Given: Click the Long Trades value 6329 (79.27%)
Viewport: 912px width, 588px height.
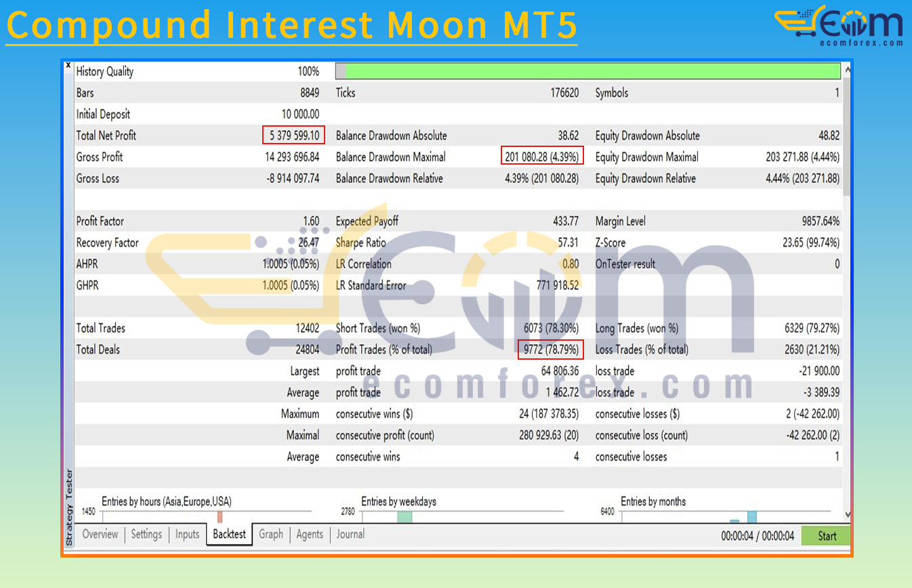Looking at the screenshot, I should [x=812, y=328].
